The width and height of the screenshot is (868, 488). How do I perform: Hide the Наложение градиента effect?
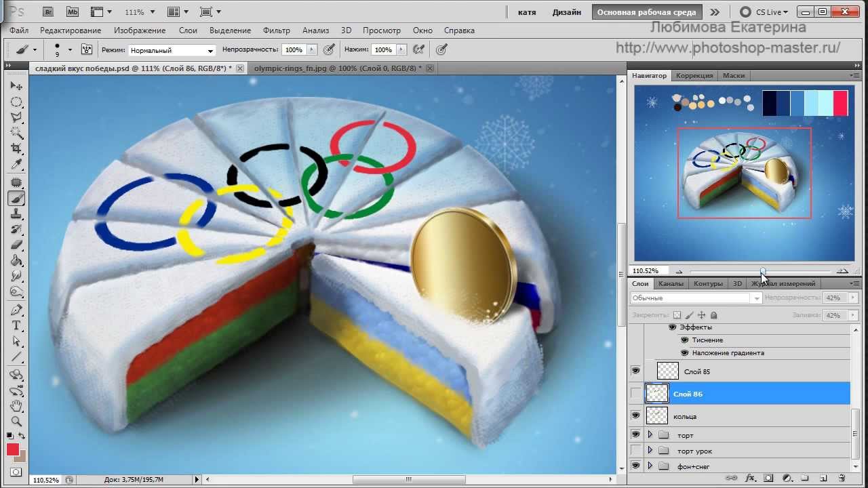click(684, 352)
